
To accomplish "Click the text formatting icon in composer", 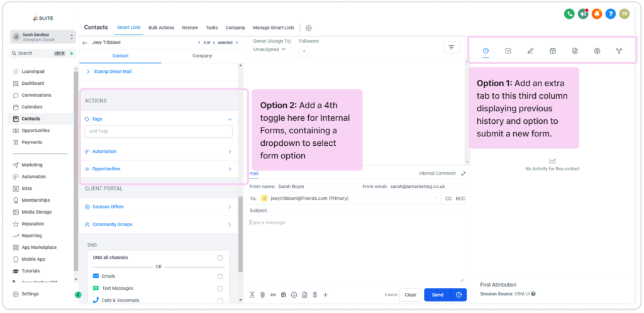I will click(x=252, y=295).
